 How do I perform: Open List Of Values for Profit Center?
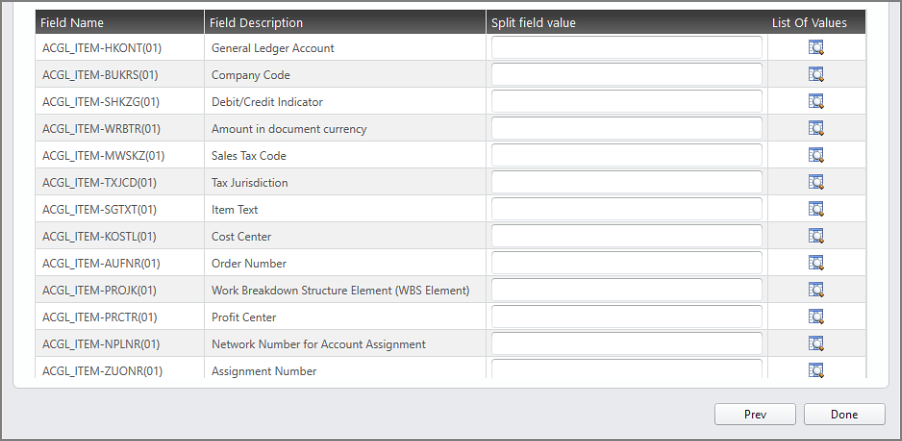[x=816, y=317]
